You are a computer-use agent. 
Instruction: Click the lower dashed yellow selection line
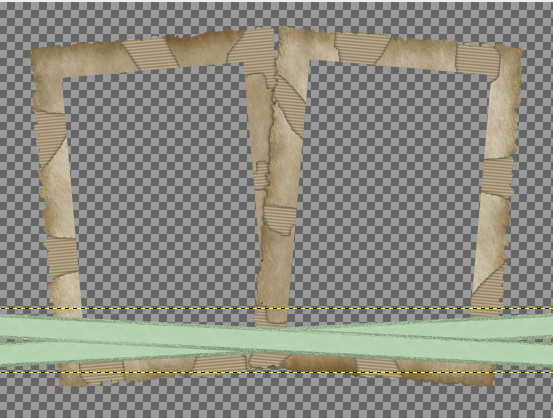point(276,372)
